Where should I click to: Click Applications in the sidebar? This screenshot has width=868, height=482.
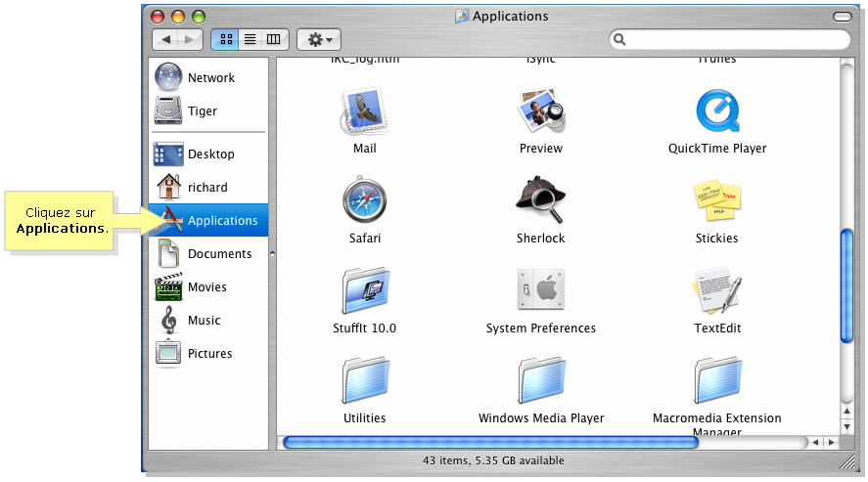pyautogui.click(x=208, y=220)
